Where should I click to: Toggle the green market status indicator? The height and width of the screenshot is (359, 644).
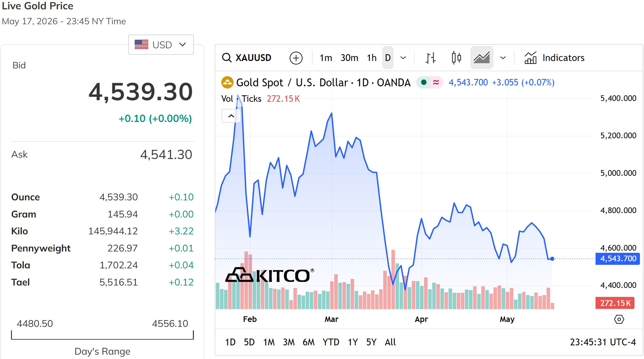point(424,82)
